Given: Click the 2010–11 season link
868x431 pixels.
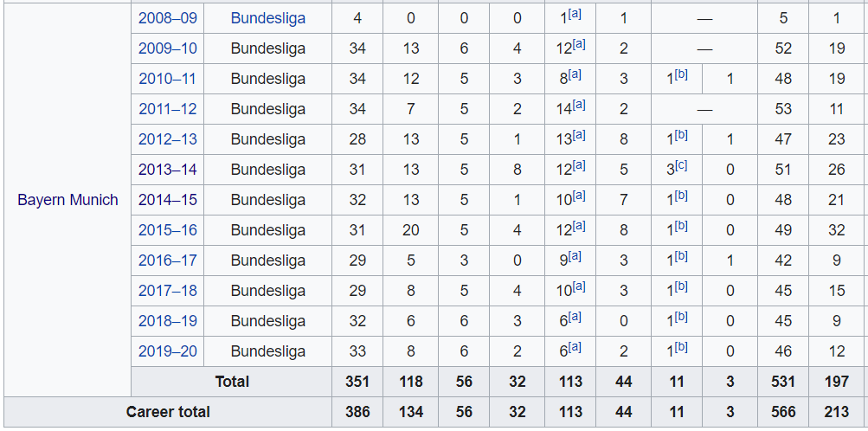Looking at the screenshot, I should pyautogui.click(x=167, y=79).
